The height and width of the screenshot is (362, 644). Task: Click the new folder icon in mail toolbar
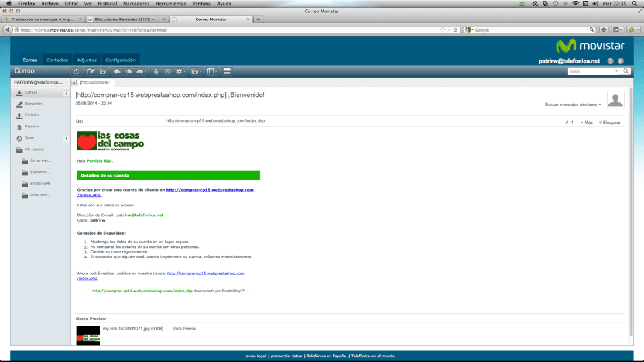(102, 71)
